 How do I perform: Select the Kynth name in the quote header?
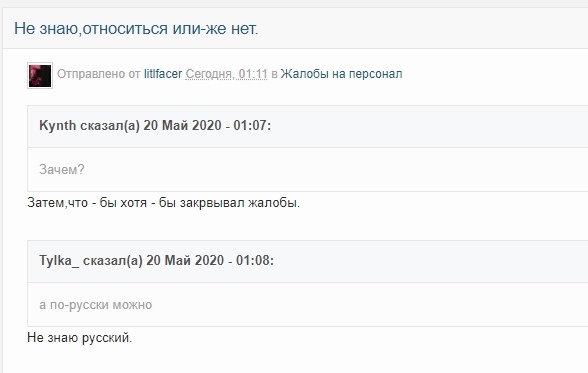pos(58,125)
